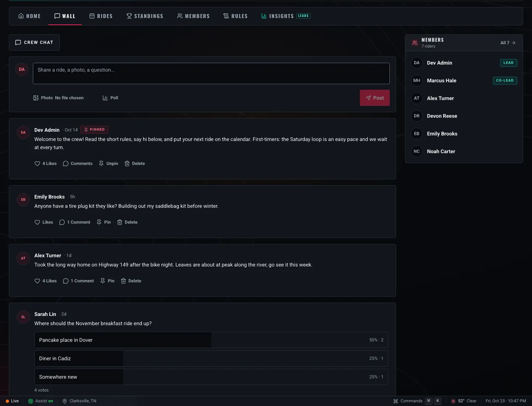Like Alex Turner's Highway 149 post

[x=45, y=281]
